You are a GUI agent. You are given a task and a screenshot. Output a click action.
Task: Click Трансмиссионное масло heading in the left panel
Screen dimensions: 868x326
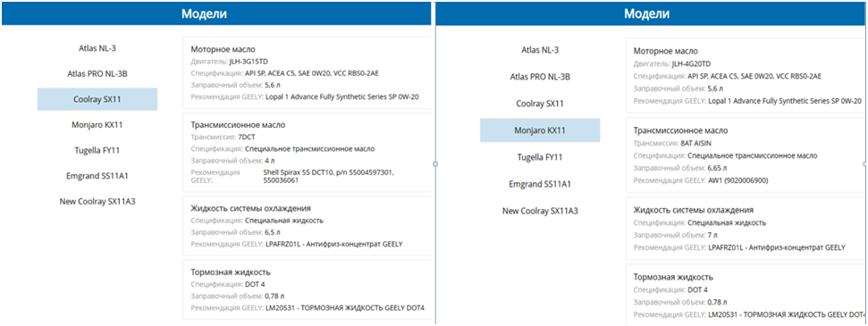click(238, 125)
